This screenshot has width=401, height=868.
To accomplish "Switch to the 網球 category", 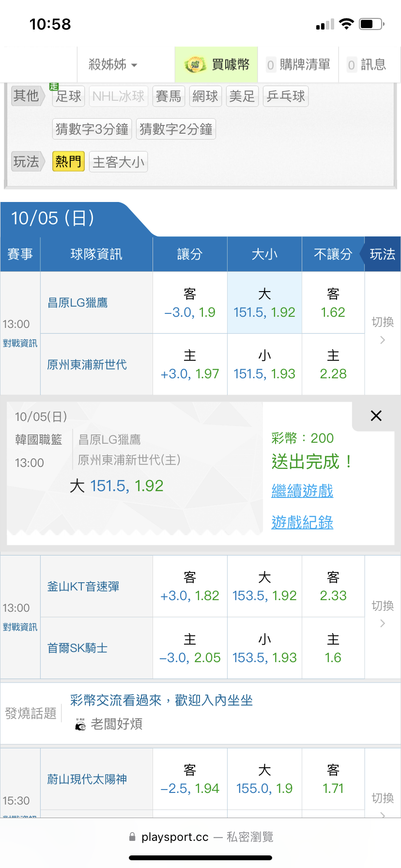I will pyautogui.click(x=205, y=96).
